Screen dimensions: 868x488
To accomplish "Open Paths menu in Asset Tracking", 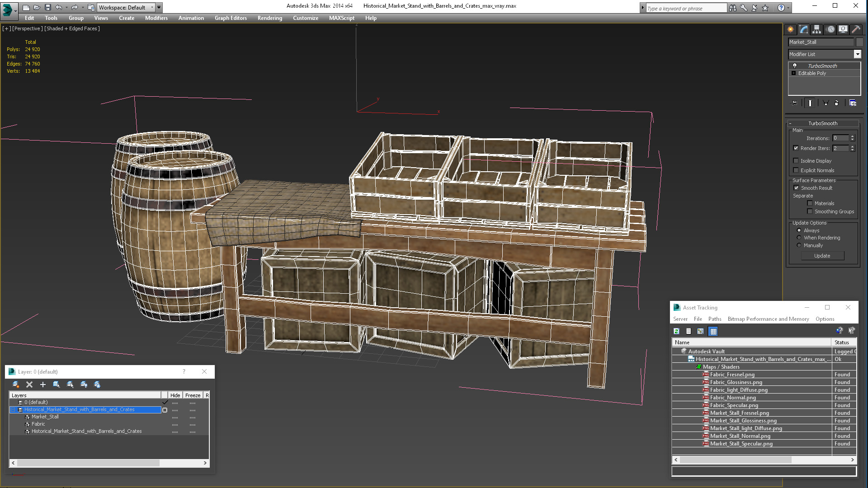I will [715, 319].
